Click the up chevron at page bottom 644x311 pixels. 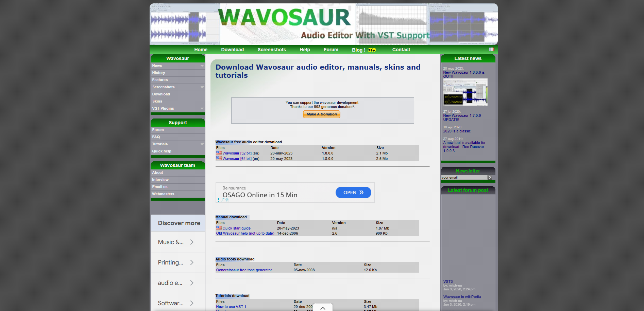pos(323,308)
